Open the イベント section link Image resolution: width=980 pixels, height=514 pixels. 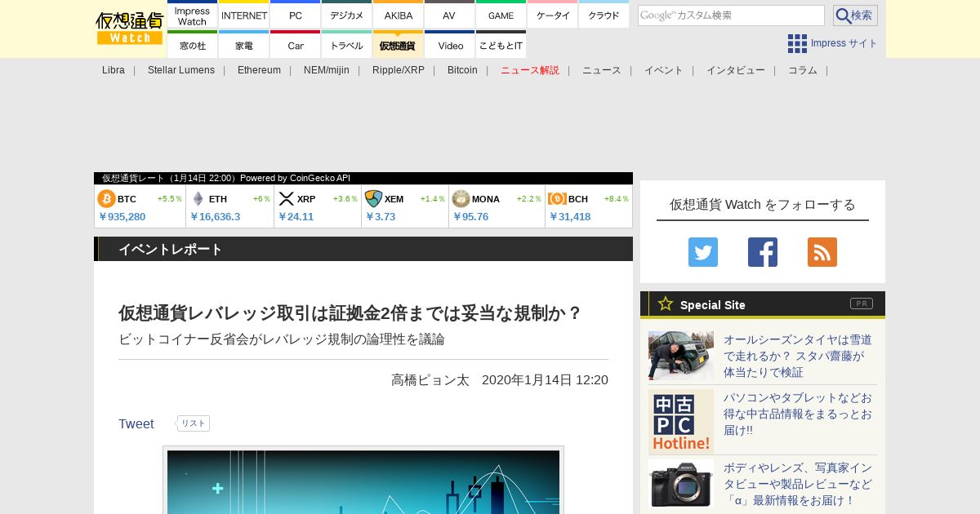(664, 70)
